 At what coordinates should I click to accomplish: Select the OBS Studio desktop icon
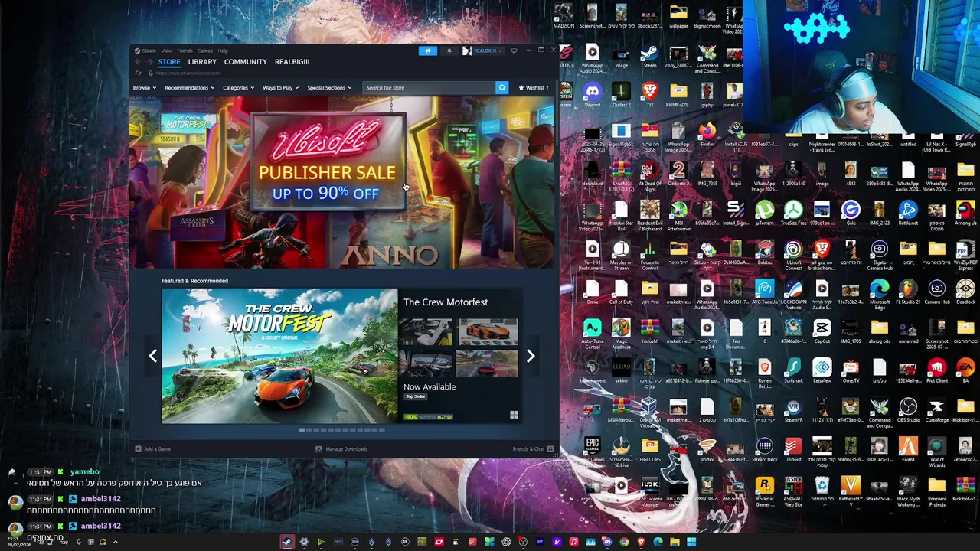[908, 411]
